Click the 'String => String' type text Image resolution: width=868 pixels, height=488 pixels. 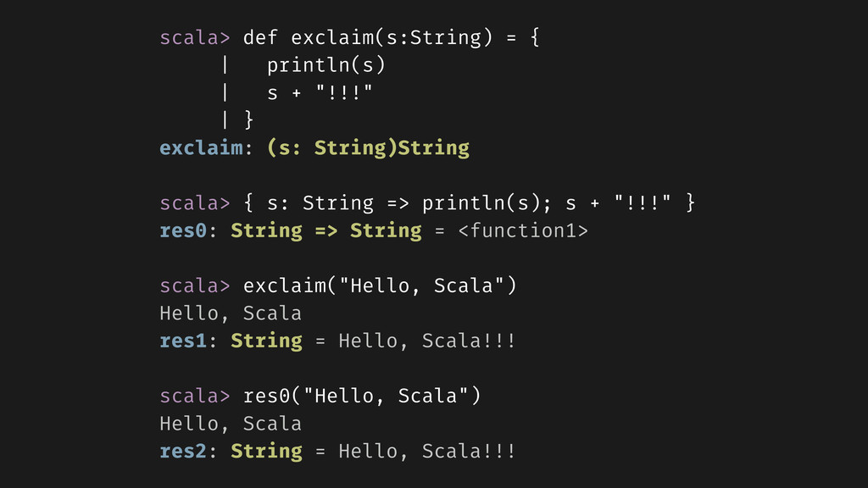[326, 230]
